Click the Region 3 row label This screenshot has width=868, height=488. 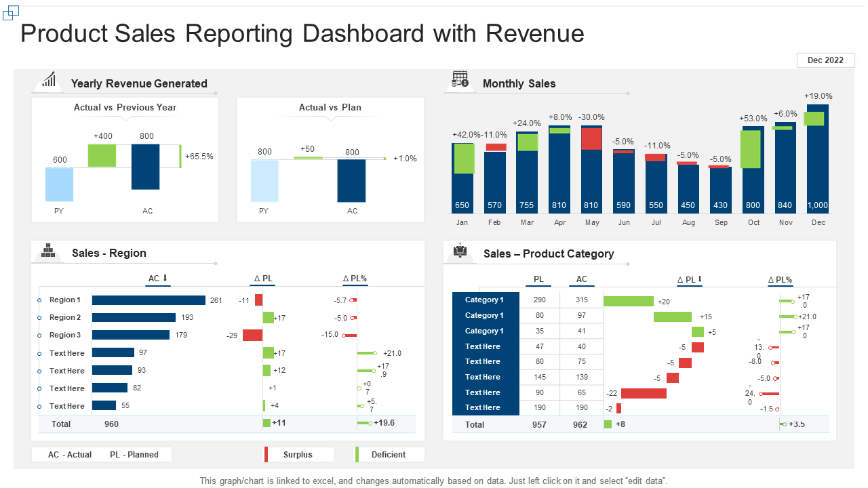65,335
